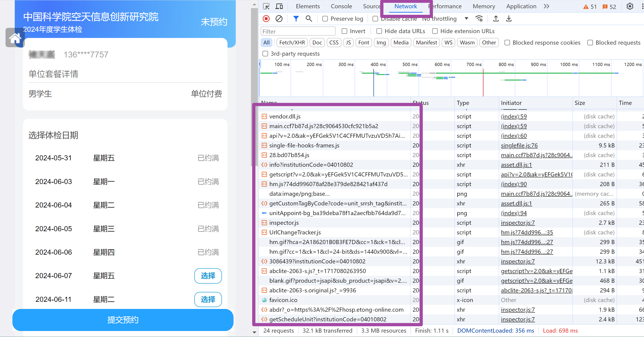This screenshot has width=644, height=337.
Task: Click the inspect element picker icon
Action: [x=266, y=6]
